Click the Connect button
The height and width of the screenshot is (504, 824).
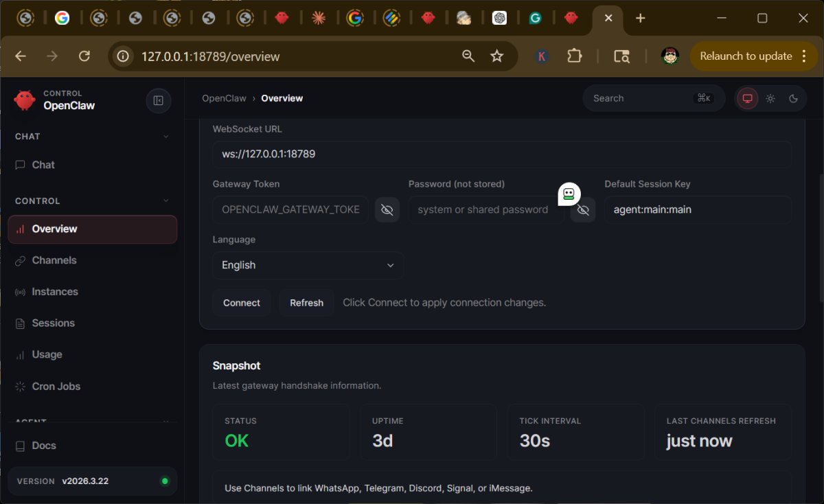pyautogui.click(x=242, y=303)
